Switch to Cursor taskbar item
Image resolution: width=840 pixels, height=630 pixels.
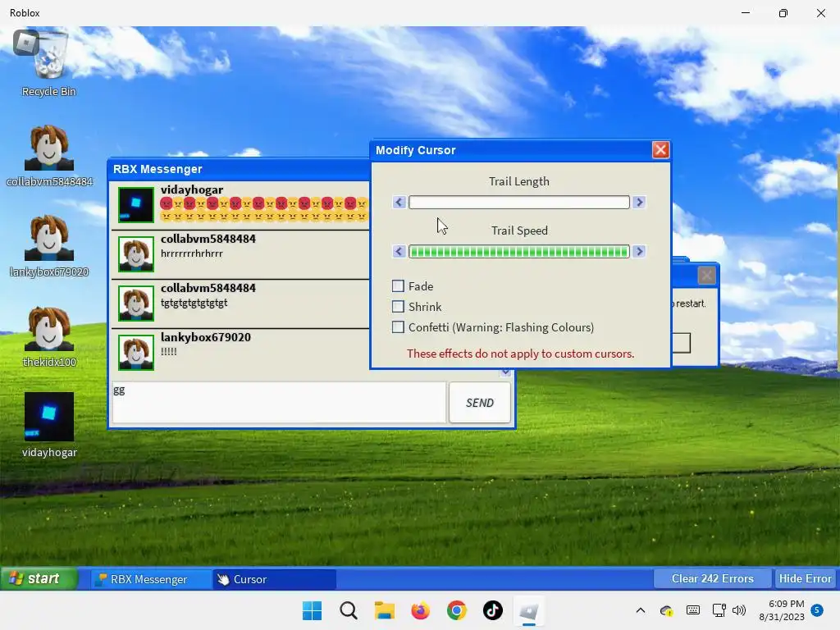[274, 579]
